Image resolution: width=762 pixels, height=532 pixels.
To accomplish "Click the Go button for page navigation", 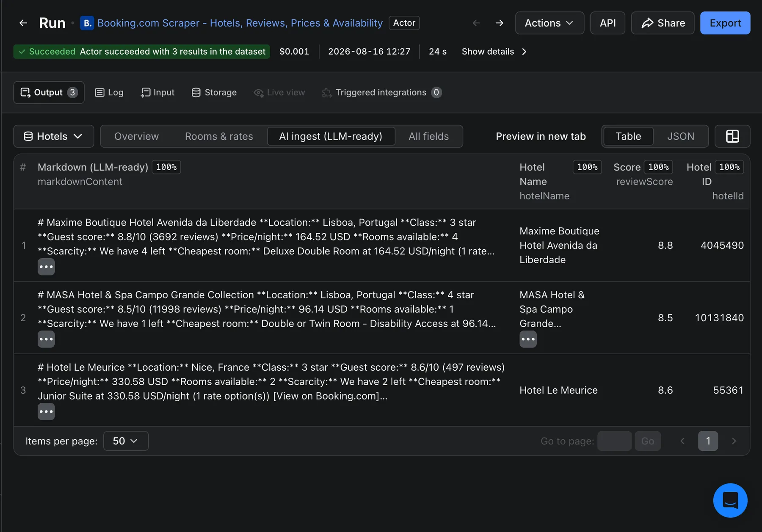I will point(648,441).
